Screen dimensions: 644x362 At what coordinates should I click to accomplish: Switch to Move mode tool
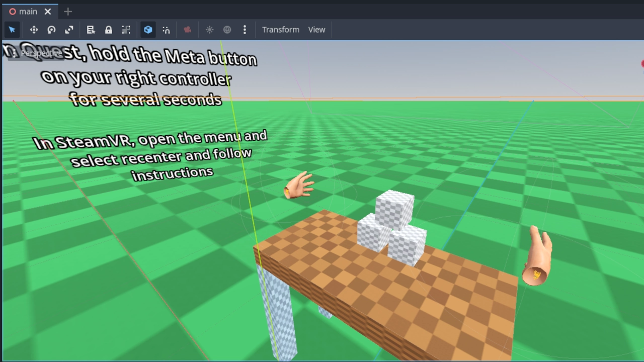tap(34, 30)
